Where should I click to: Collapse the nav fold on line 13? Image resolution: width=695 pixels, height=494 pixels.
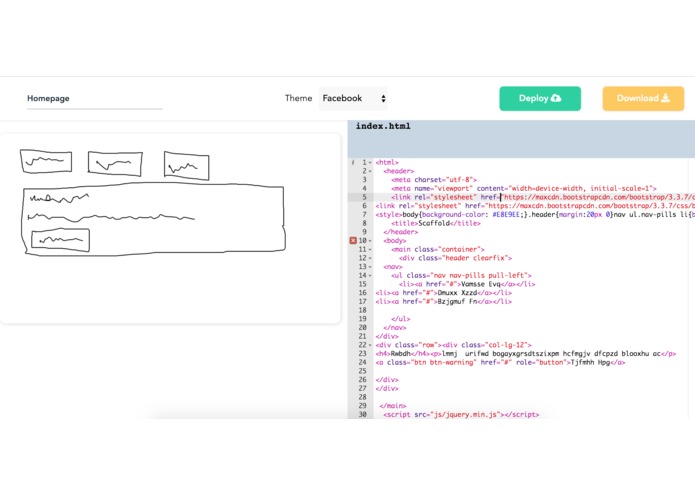(371, 267)
